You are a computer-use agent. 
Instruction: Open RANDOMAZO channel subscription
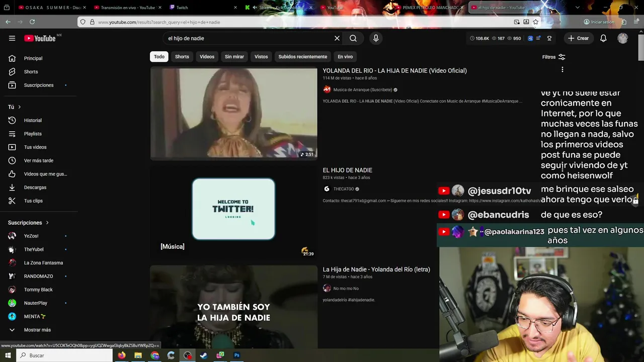click(x=38, y=276)
